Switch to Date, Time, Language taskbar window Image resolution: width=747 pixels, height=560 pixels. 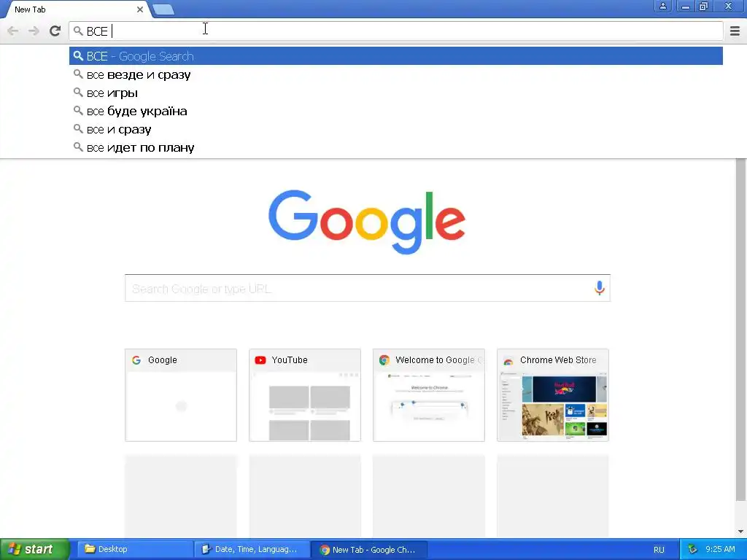252,549
